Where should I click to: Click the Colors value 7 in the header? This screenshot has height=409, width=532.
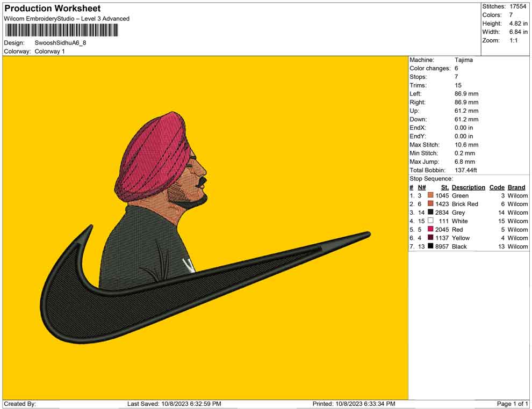[511, 15]
